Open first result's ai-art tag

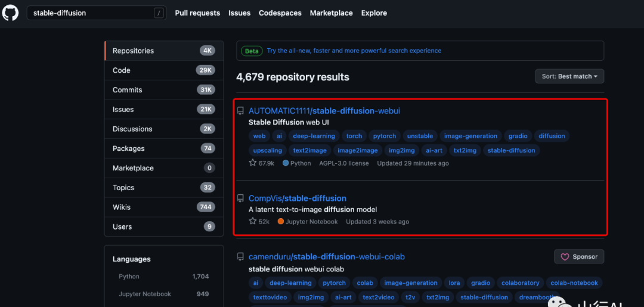(x=434, y=151)
